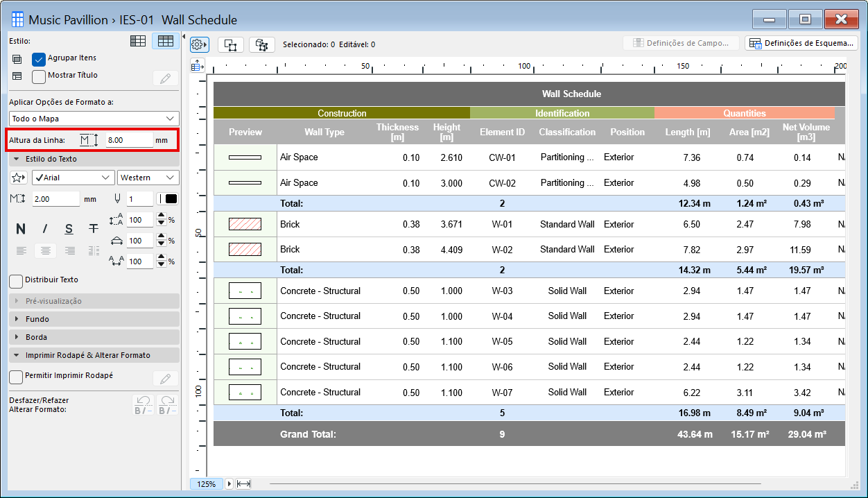Expand the Borda section
This screenshot has height=498, width=868.
pos(36,337)
